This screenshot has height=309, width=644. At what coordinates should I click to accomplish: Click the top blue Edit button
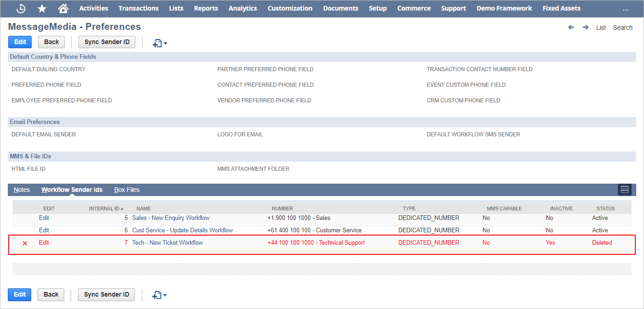[x=20, y=42]
